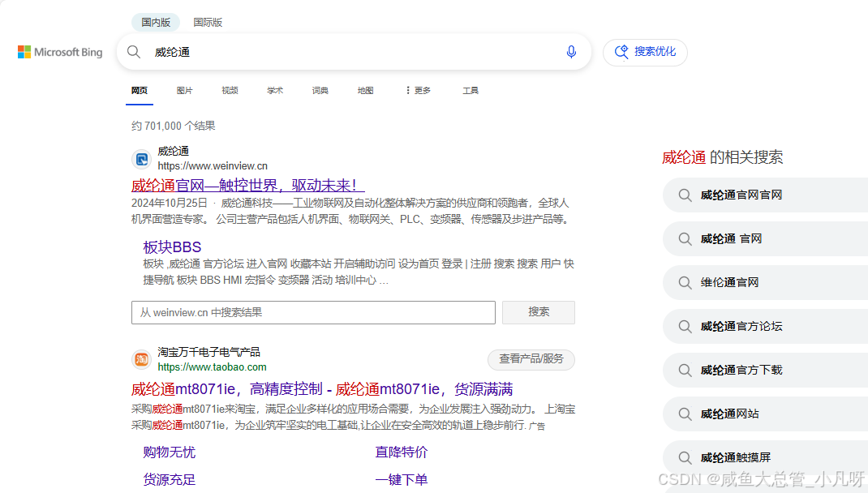Open the 地图 tab
Screen dimensions: 868x493
pyautogui.click(x=365, y=91)
